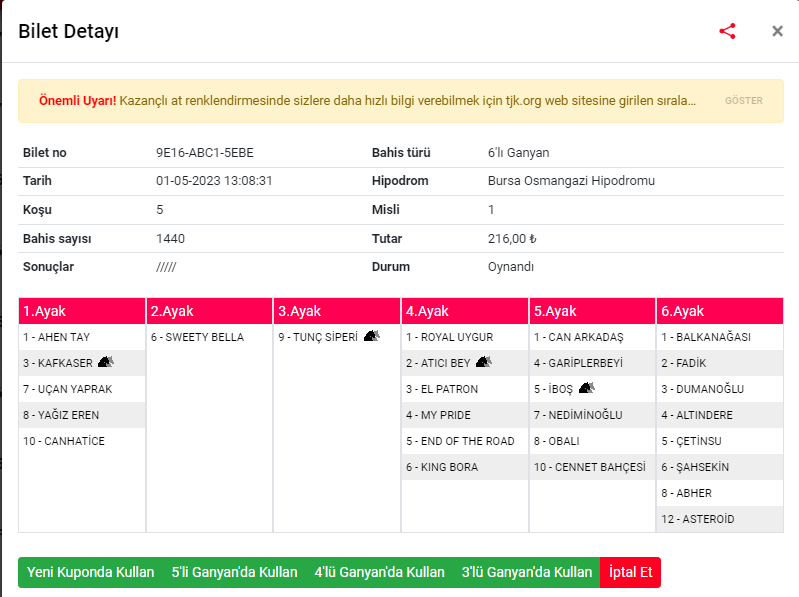The width and height of the screenshot is (799, 597).
Task: Click horse 10 - CENNET BAHÇESİ
Action: pyautogui.click(x=592, y=467)
